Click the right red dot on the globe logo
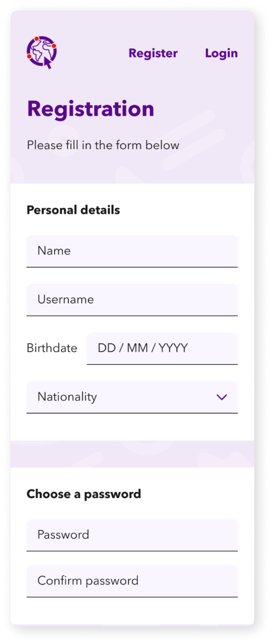The width and height of the screenshot is (272, 644). (54, 46)
